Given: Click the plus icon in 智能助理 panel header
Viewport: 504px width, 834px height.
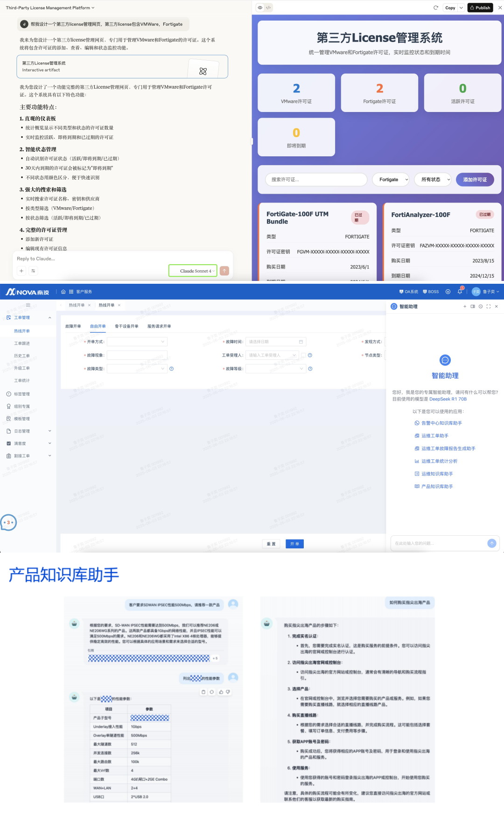Looking at the screenshot, I should click(465, 307).
